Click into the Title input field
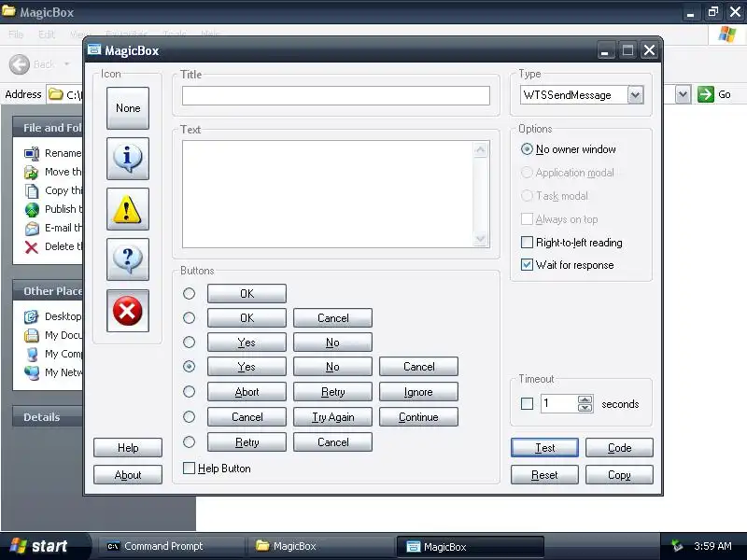 pos(336,96)
